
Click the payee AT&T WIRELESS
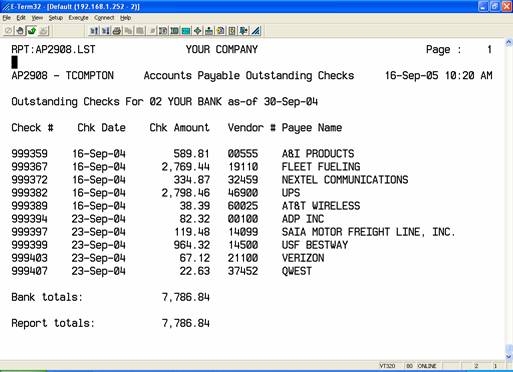click(x=321, y=206)
